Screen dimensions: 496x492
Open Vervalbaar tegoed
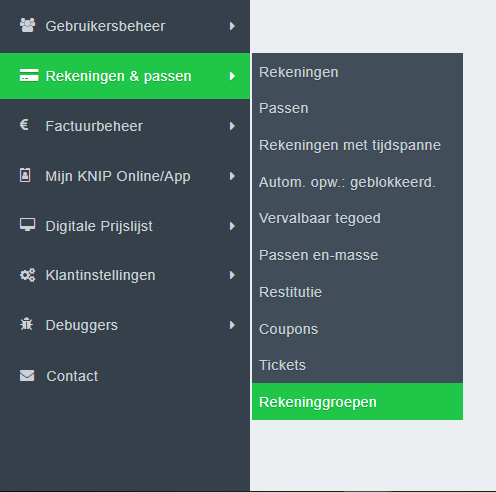pyautogui.click(x=357, y=219)
